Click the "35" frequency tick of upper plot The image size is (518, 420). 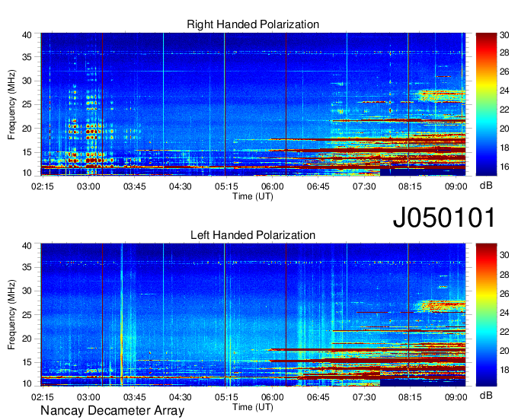(x=27, y=57)
